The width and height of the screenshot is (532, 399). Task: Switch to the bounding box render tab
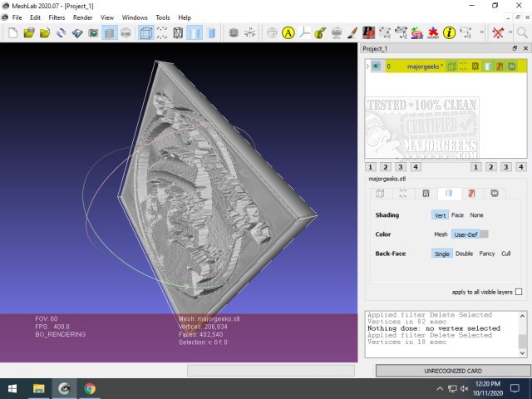(x=380, y=194)
